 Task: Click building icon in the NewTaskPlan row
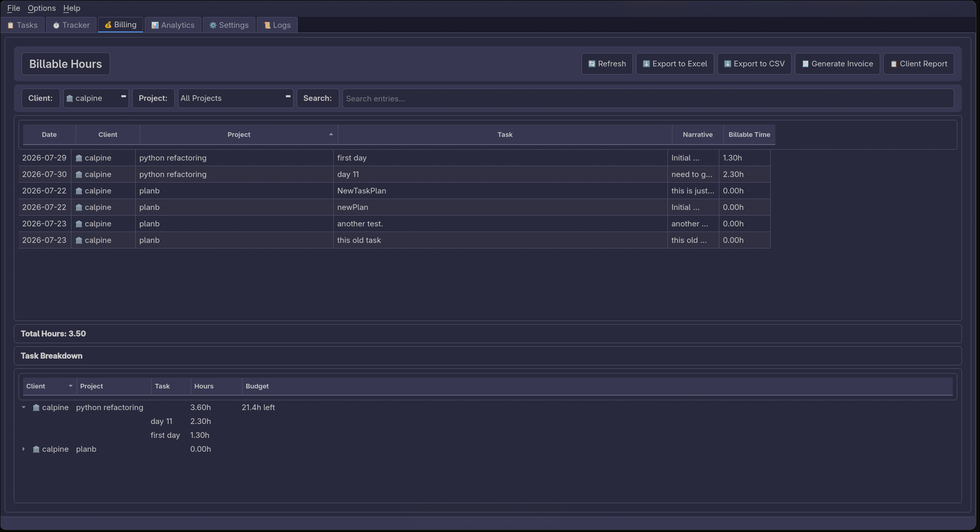pyautogui.click(x=79, y=191)
